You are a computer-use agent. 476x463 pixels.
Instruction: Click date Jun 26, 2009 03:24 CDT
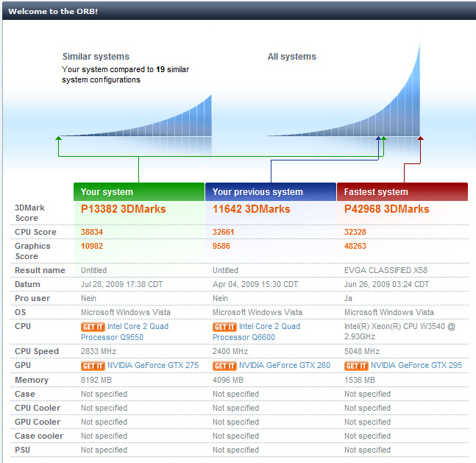(x=386, y=284)
